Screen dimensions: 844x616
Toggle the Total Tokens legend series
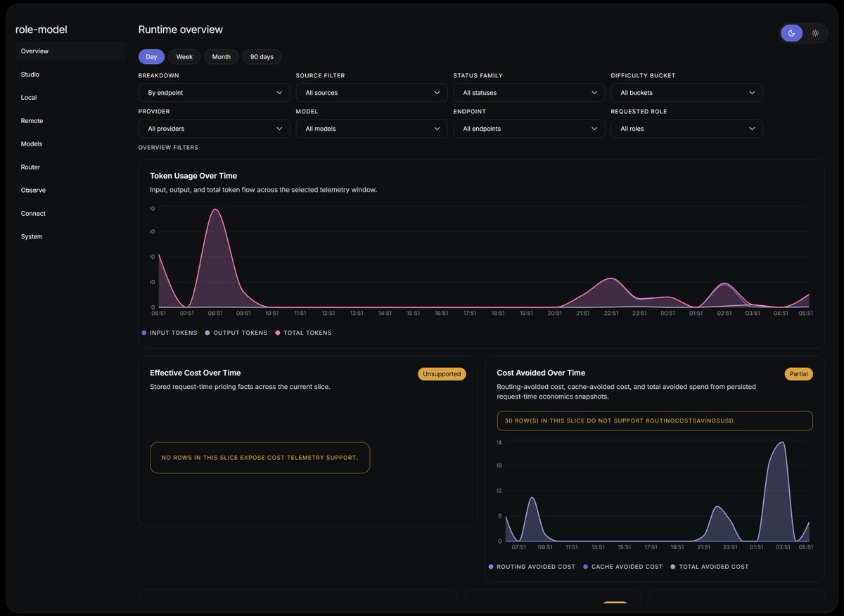[303, 333]
